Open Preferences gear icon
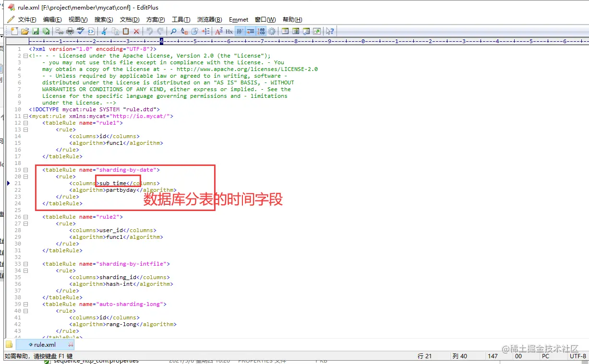Image resolution: width=589 pixels, height=364 pixels. (x=272, y=31)
